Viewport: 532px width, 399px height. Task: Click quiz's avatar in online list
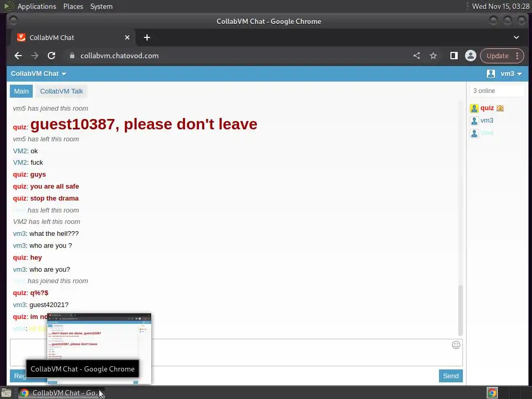click(x=474, y=108)
